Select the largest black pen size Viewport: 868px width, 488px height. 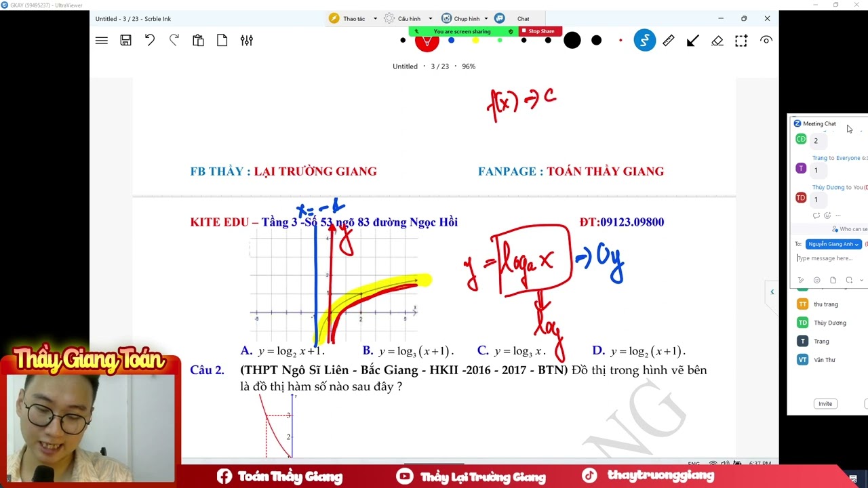[572, 41]
